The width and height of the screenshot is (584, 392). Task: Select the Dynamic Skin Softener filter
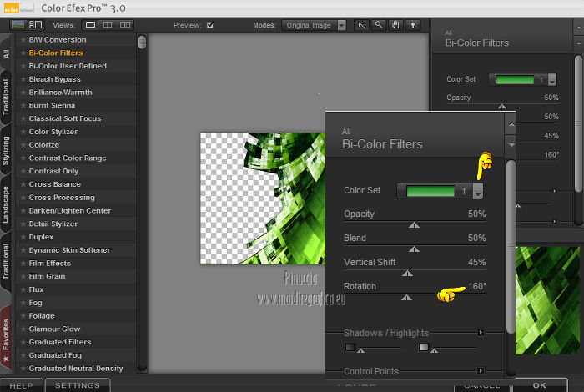(x=69, y=250)
